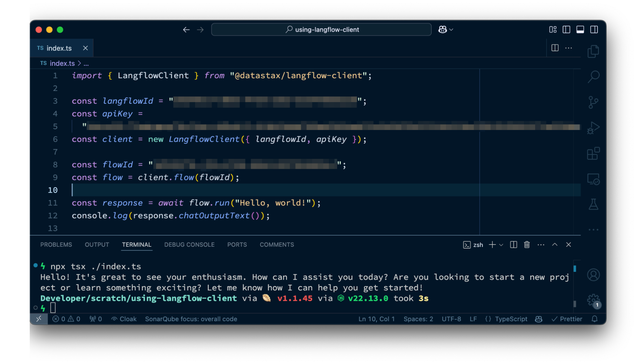The height and width of the screenshot is (364, 636).
Task: Click the zsh terminal shell label
Action: point(473,245)
